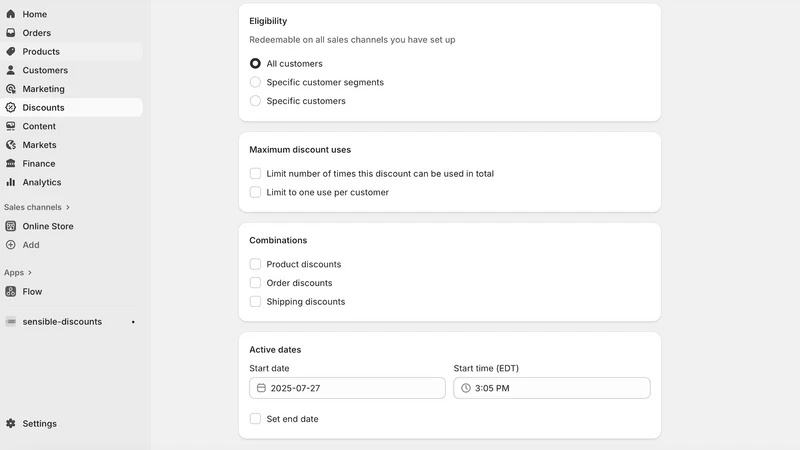Screen dimensions: 800x450
Task: Click the Start date field 2025-07-27
Action: pos(347,388)
